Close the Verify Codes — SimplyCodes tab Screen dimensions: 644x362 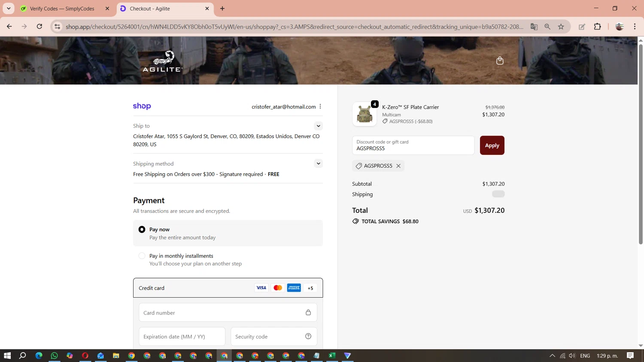coord(107,9)
